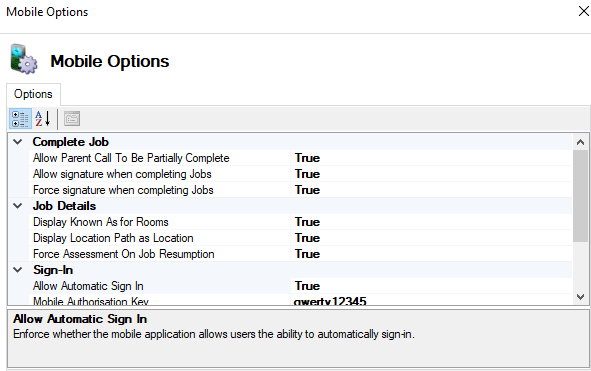Collapse the Job Details category
The height and width of the screenshot is (371, 591).
(x=18, y=206)
